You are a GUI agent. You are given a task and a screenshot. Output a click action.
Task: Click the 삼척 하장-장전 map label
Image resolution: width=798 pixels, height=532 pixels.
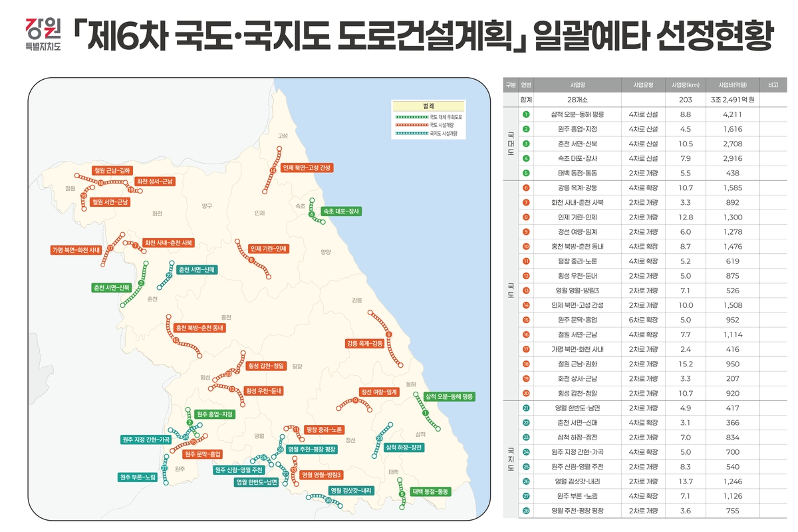[x=403, y=447]
